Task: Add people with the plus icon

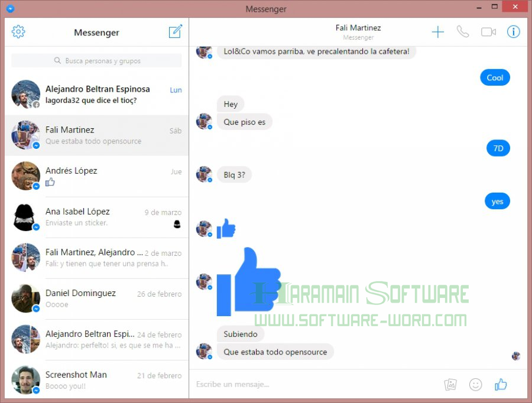Action: pos(437,32)
